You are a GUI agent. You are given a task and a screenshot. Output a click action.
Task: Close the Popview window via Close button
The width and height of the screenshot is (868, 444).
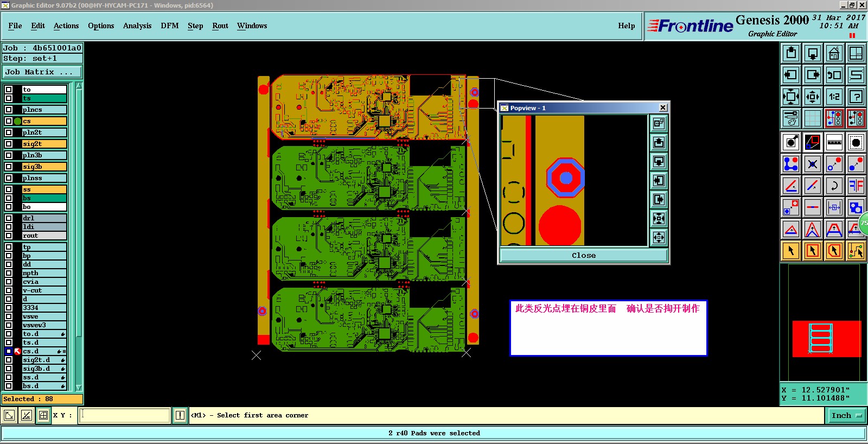click(x=584, y=255)
